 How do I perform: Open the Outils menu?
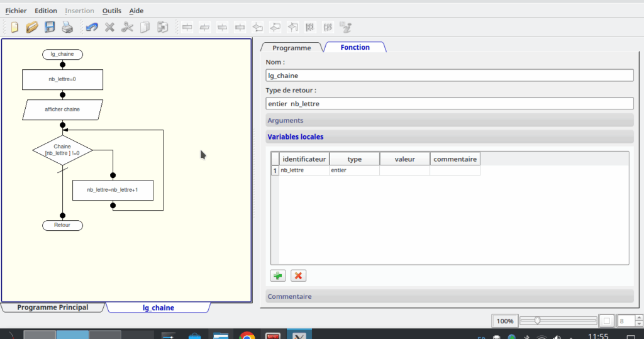(x=112, y=11)
